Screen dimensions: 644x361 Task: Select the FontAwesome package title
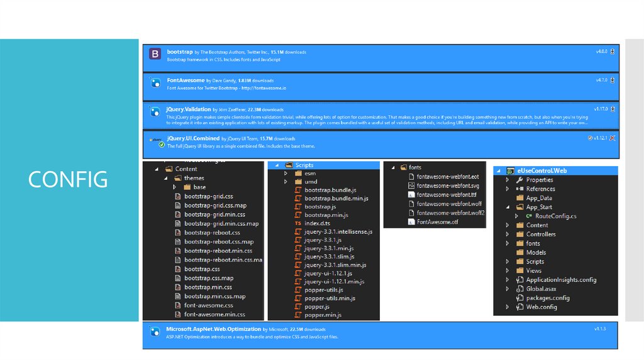click(x=186, y=81)
